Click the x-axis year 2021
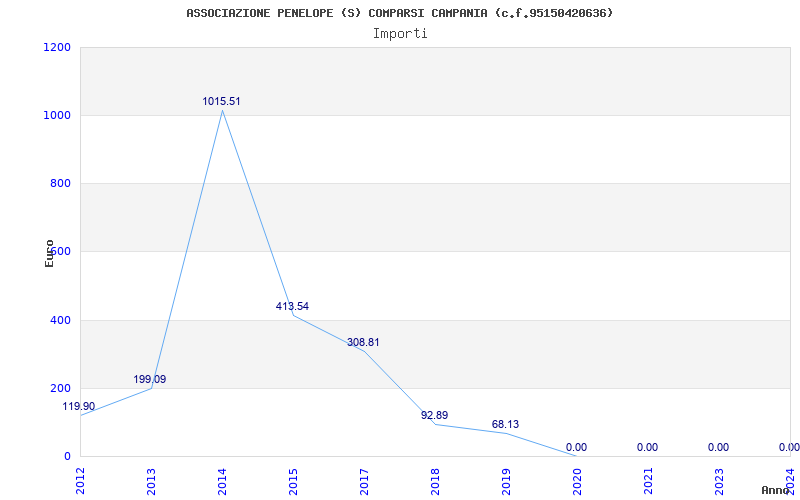The height and width of the screenshot is (500, 800). tap(647, 482)
